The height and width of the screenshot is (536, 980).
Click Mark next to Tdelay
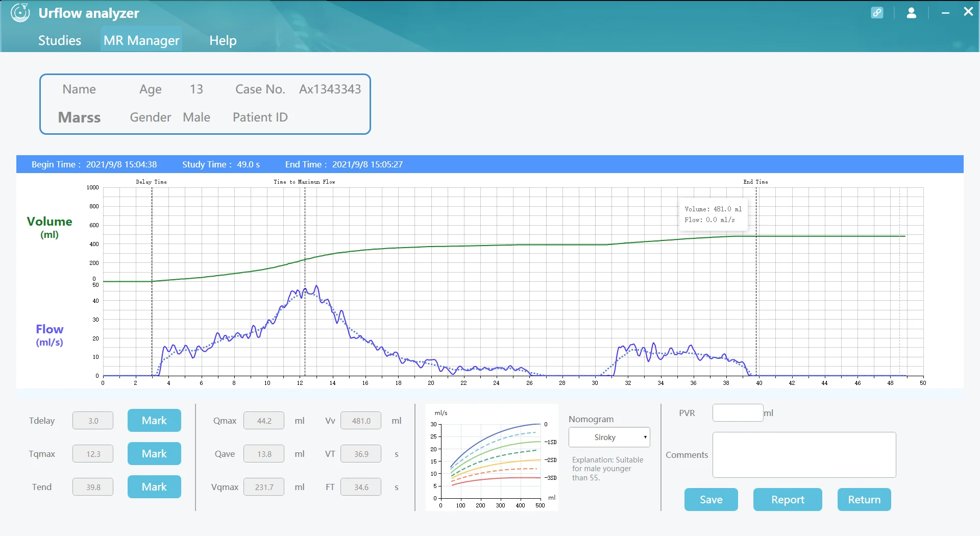(154, 420)
